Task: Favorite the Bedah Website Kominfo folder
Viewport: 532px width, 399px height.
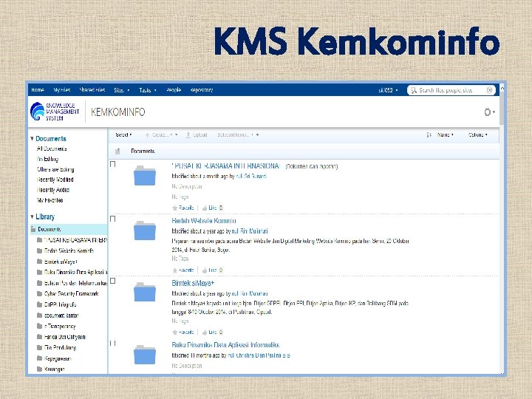Action: [x=183, y=270]
